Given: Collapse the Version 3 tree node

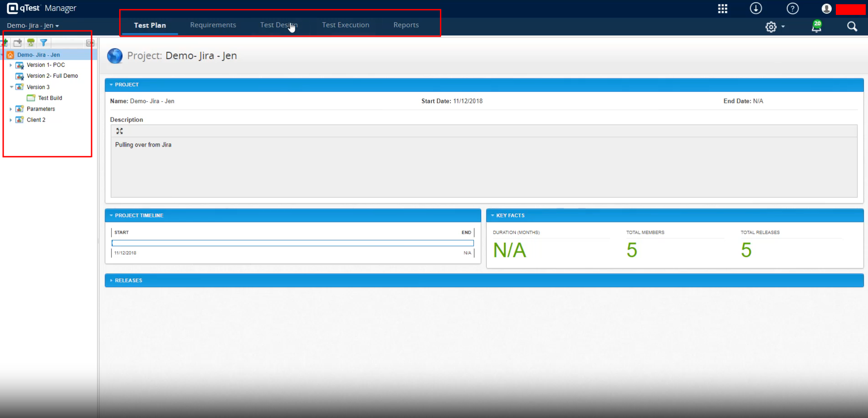Looking at the screenshot, I should (x=11, y=87).
